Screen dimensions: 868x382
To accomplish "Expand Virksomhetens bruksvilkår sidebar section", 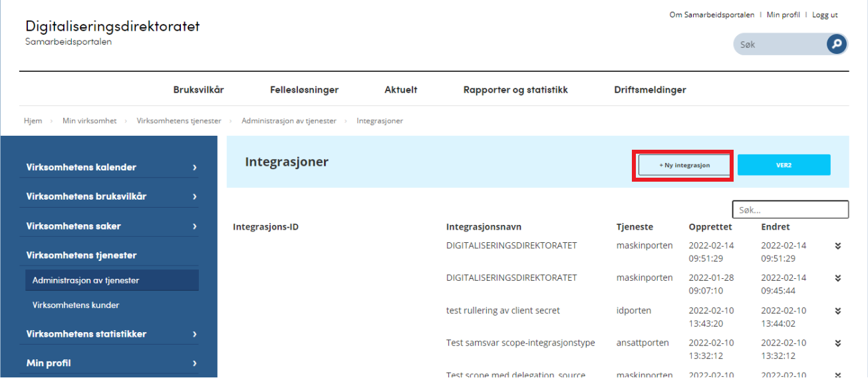I will point(194,197).
